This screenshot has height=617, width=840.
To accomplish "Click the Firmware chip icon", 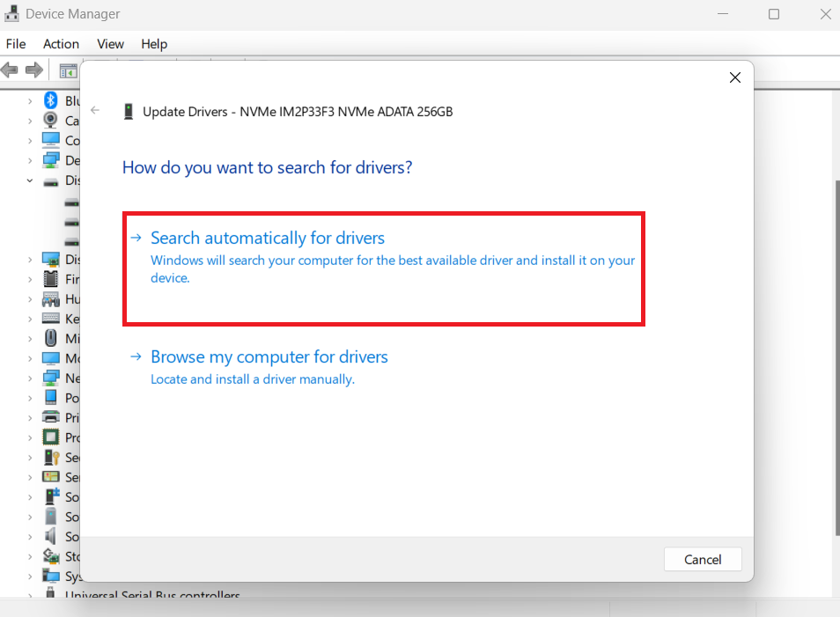I will click(x=51, y=278).
